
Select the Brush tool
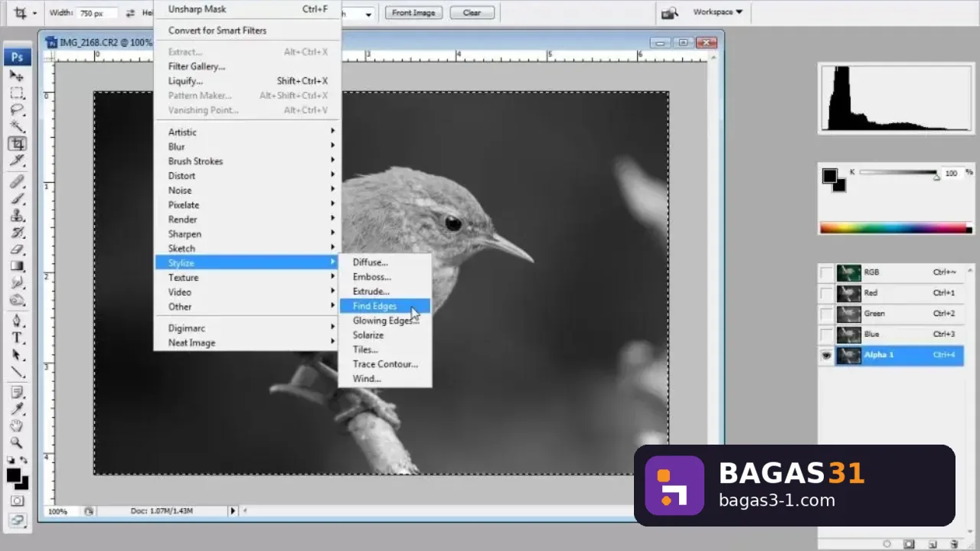point(17,198)
